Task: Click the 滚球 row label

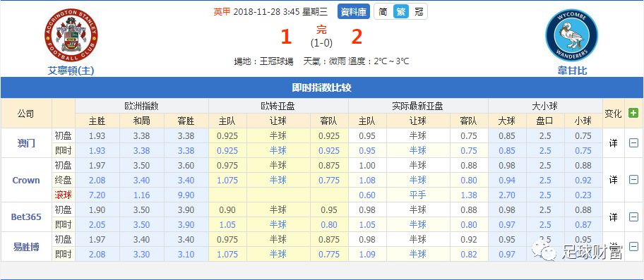Action: point(64,195)
